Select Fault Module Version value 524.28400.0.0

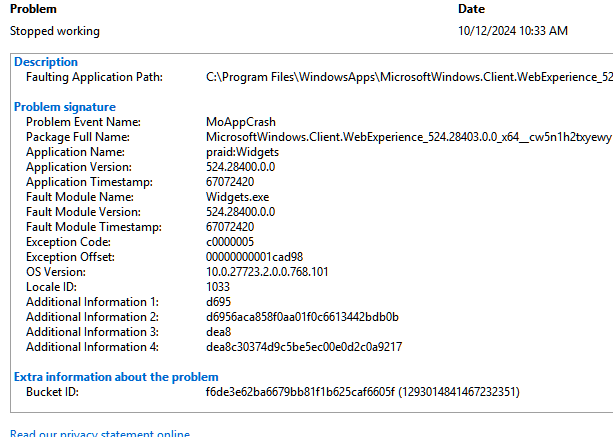pyautogui.click(x=240, y=212)
